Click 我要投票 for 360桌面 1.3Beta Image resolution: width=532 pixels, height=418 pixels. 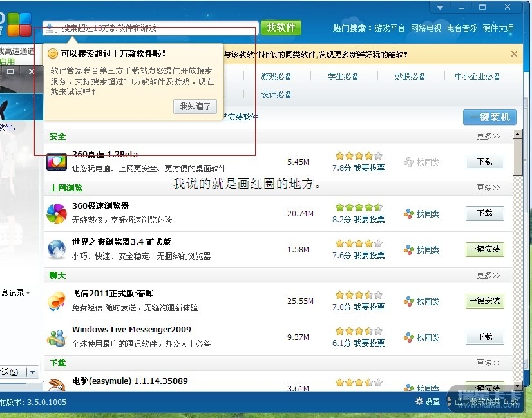point(370,168)
